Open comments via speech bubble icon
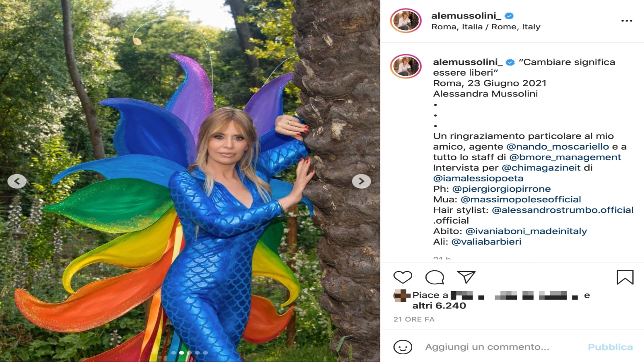Screen dimensions: 644x362 tap(435, 277)
